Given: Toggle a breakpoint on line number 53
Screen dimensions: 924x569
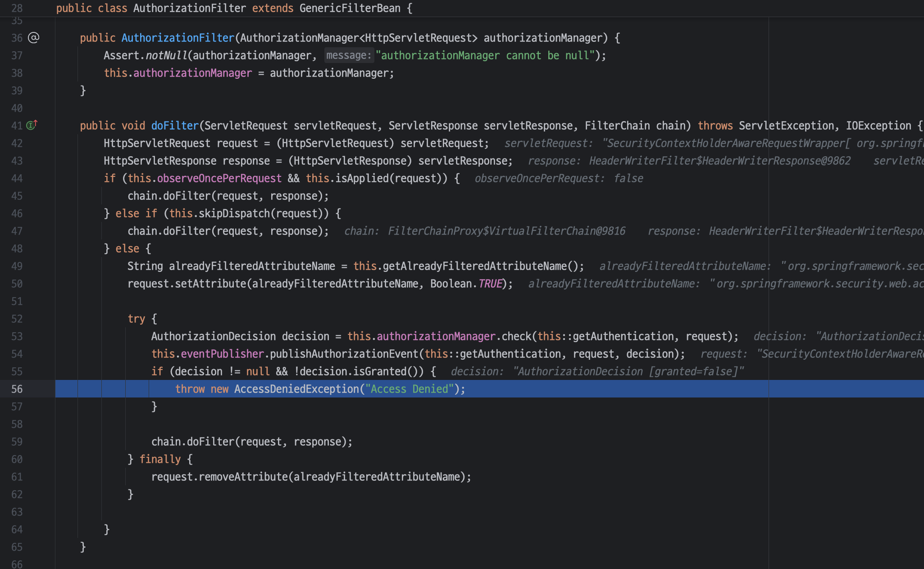Looking at the screenshot, I should 17,336.
